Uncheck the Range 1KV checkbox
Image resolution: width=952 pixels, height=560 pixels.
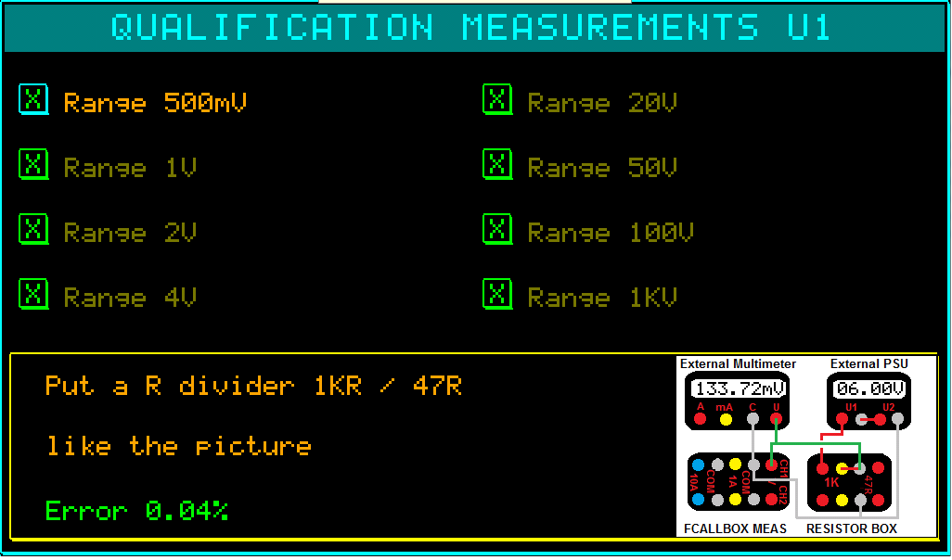[497, 294]
